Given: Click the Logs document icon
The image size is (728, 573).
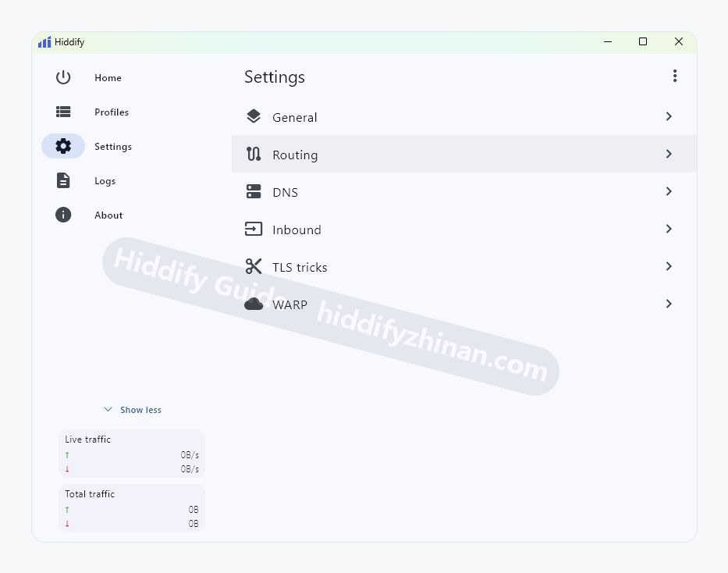Looking at the screenshot, I should click(x=63, y=180).
